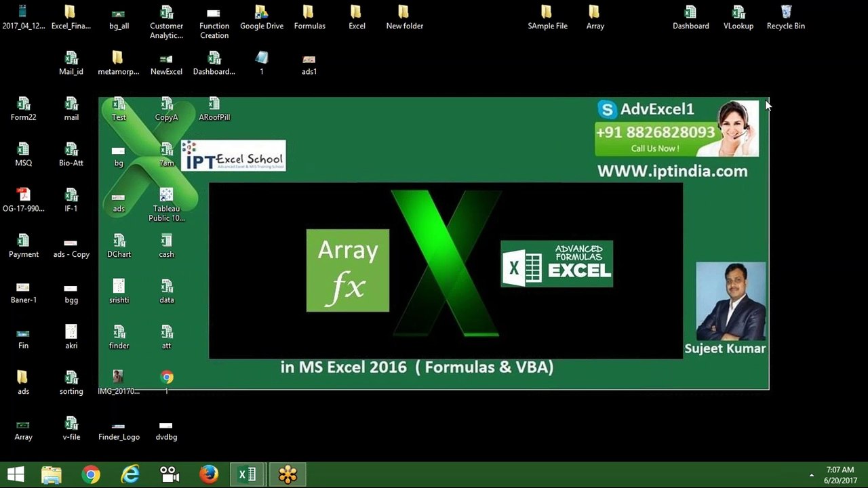The image size is (868, 488).
Task: Select the 2017_04_12... file icon
Action: coord(23,18)
